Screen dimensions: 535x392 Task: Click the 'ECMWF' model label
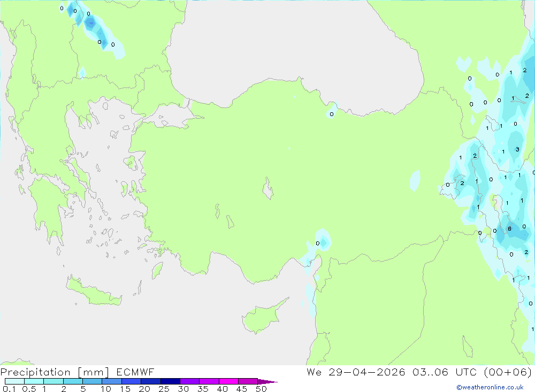(x=135, y=372)
